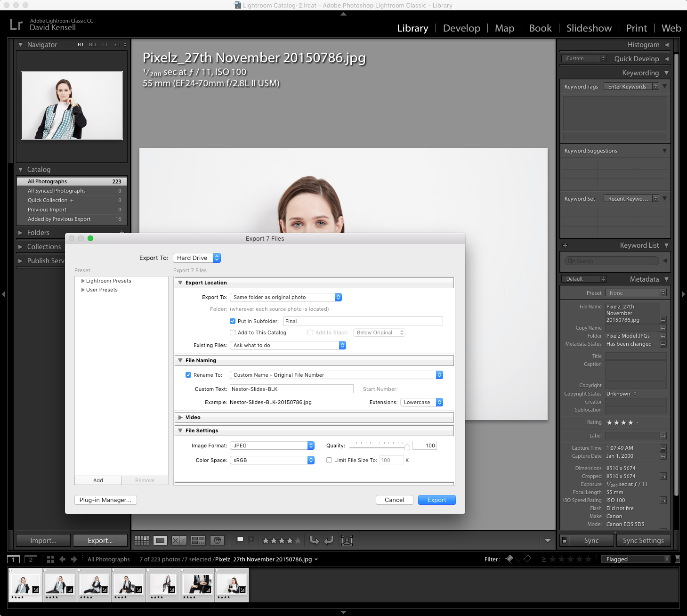This screenshot has height=616, width=687.
Task: Open the Slideshow module tab
Action: [589, 28]
